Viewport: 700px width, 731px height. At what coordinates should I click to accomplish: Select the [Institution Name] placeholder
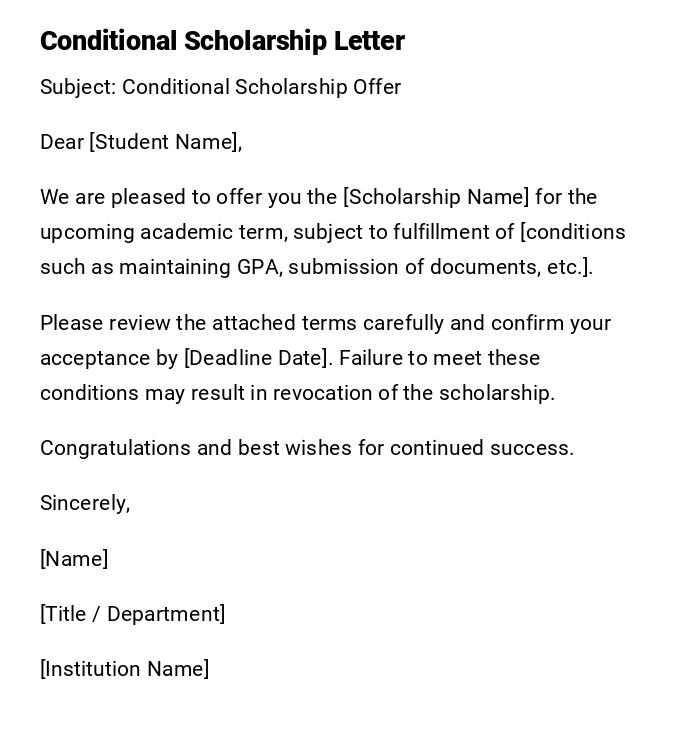(124, 669)
